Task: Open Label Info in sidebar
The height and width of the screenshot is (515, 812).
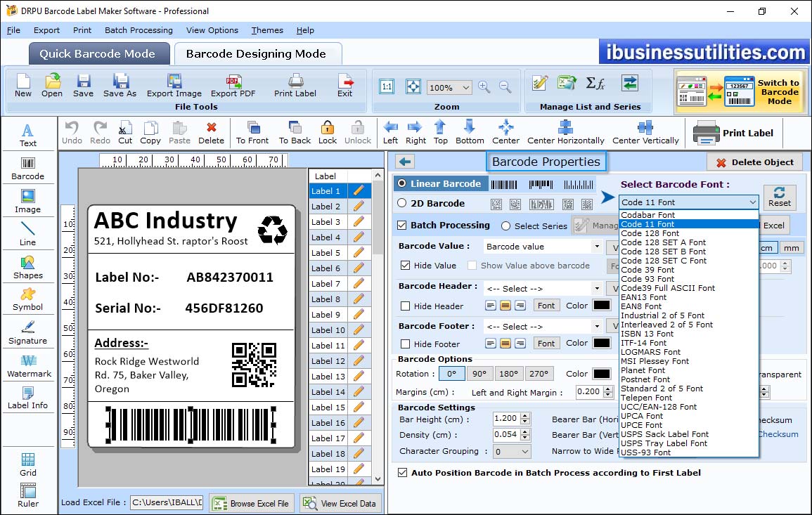Action: tap(28, 398)
